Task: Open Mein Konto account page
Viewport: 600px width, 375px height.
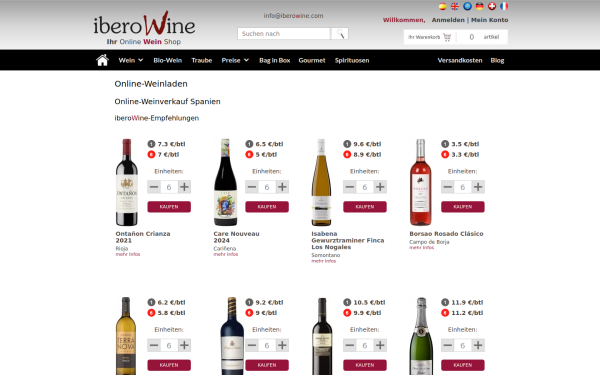Action: [x=489, y=20]
